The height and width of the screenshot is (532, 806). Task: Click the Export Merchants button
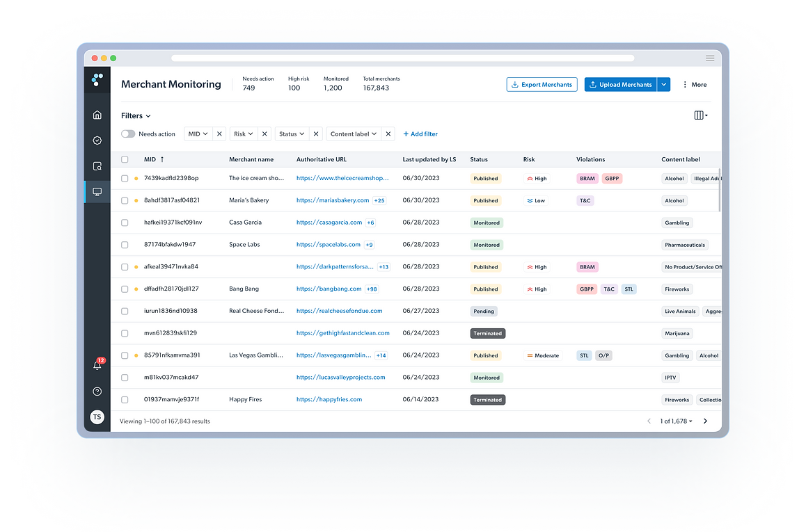542,84
